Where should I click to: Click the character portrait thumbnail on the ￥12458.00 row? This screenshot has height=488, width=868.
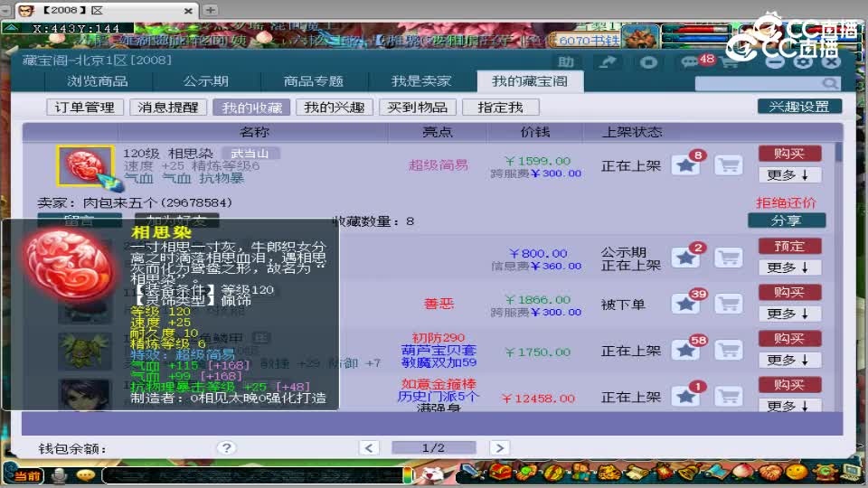click(x=85, y=395)
